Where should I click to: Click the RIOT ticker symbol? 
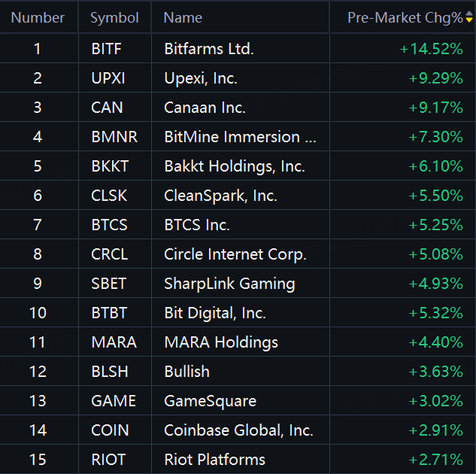point(108,460)
